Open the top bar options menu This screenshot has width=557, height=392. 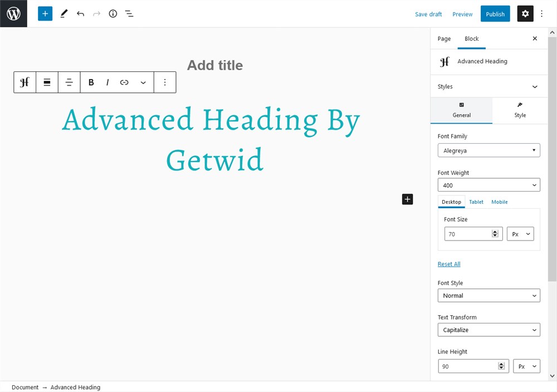pos(542,13)
